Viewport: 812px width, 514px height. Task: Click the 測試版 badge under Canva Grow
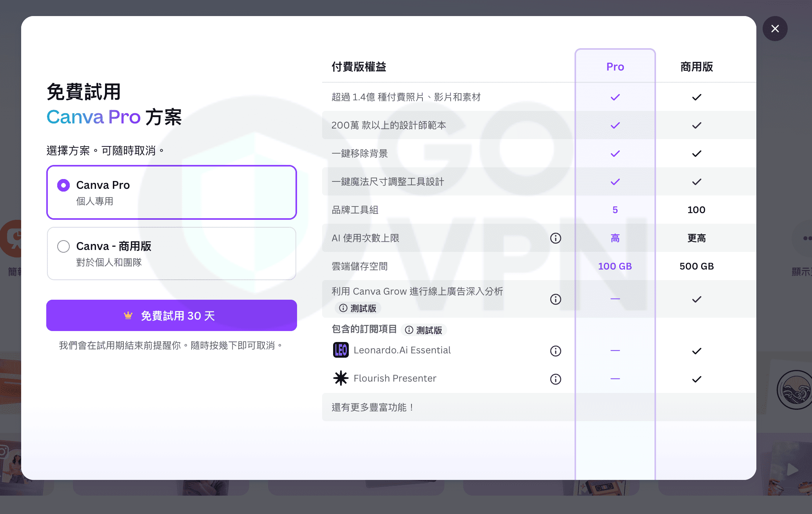pos(359,308)
